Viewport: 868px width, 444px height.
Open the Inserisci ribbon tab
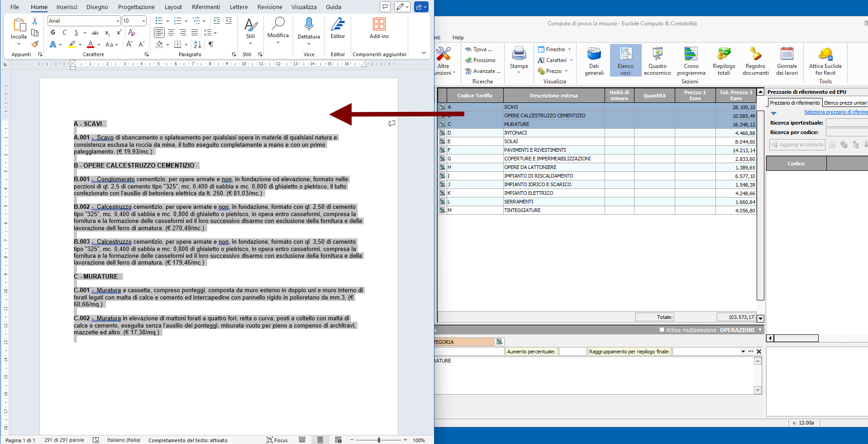[x=67, y=7]
